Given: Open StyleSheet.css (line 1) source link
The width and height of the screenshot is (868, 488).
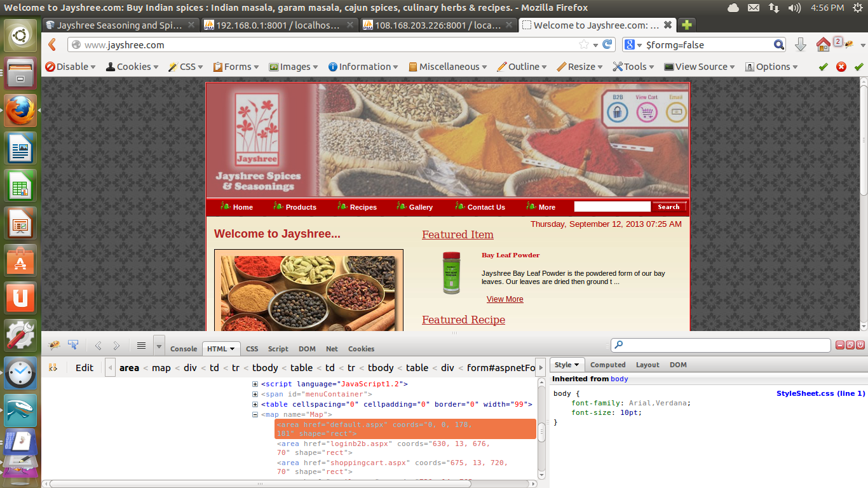Looking at the screenshot, I should (x=820, y=393).
